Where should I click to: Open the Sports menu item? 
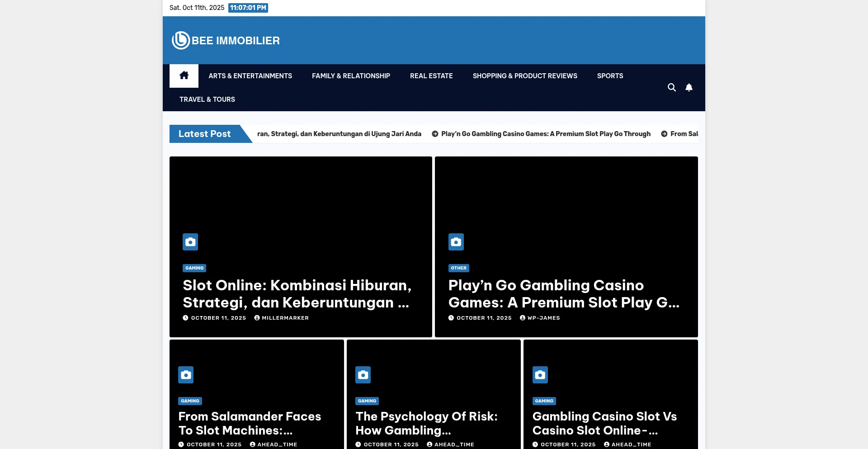pos(610,76)
